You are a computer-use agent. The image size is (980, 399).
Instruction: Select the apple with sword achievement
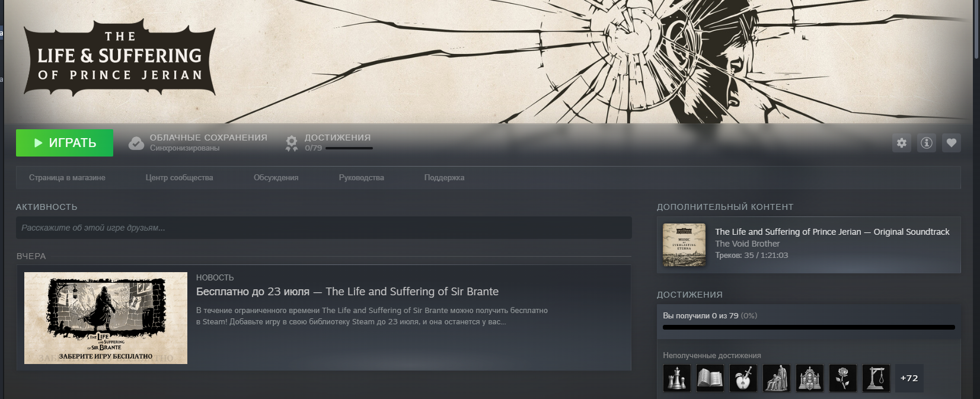coord(743,378)
